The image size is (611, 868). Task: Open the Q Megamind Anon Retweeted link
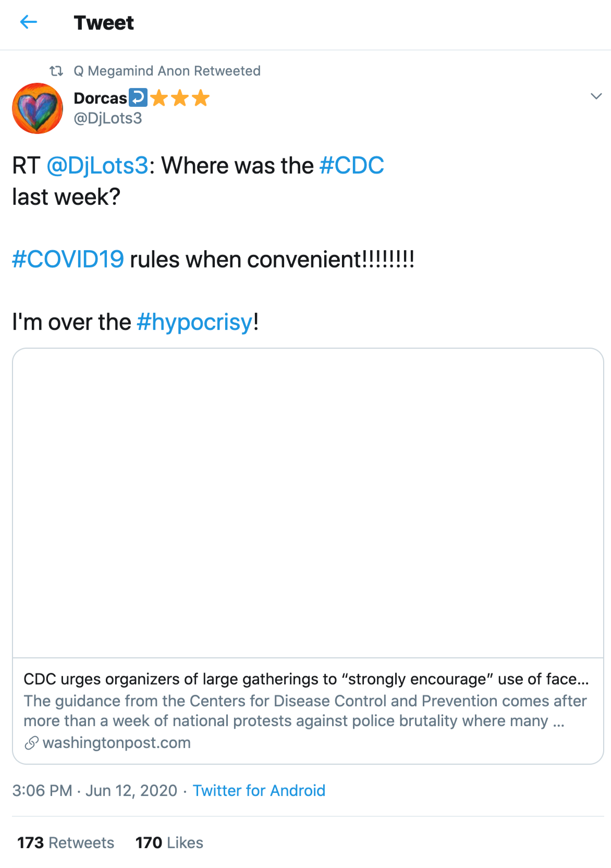[x=167, y=71]
